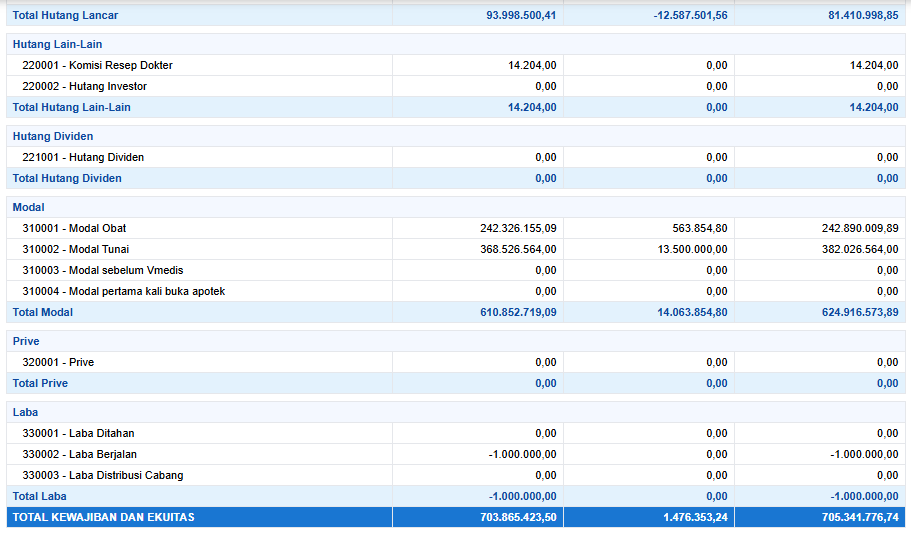Select account 310003 - Modal sebelum Vmedis
Screen dimensions: 911x534
tap(102, 270)
